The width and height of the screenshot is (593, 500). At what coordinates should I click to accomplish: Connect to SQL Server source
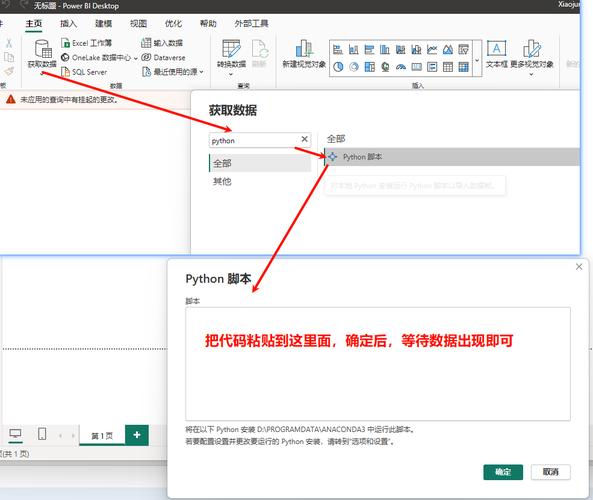click(84, 72)
